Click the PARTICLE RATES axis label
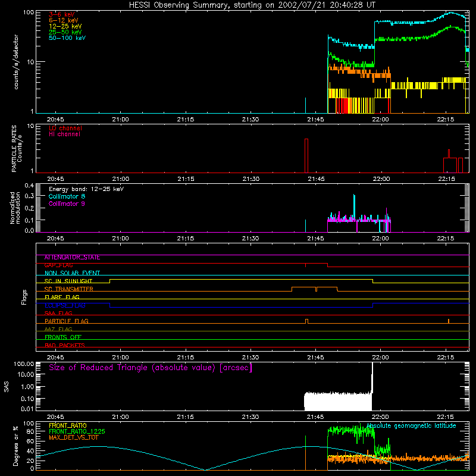The width and height of the screenshot is (476, 476). [14, 149]
